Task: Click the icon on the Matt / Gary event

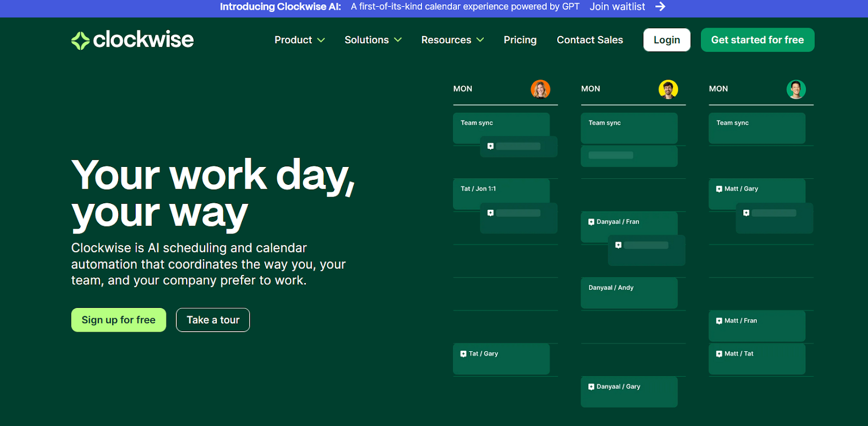Action: pyautogui.click(x=719, y=189)
